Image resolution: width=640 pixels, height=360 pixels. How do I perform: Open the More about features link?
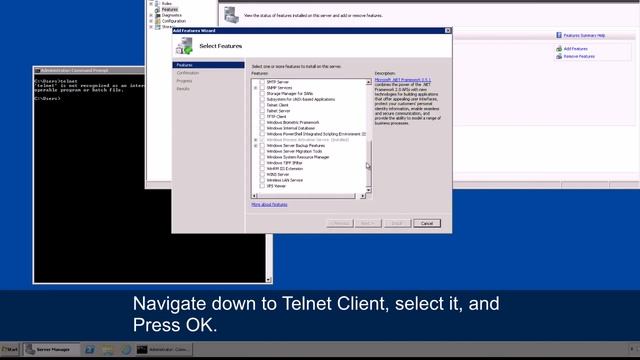[269, 204]
